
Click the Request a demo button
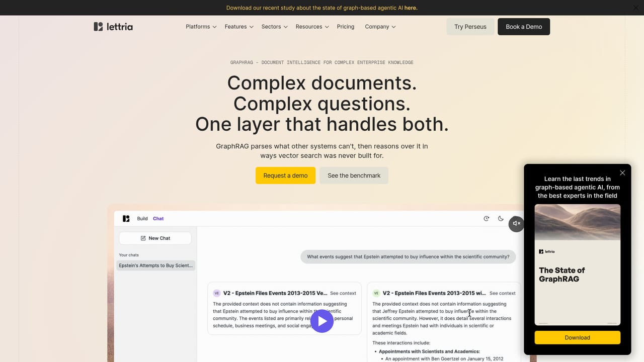point(285,175)
